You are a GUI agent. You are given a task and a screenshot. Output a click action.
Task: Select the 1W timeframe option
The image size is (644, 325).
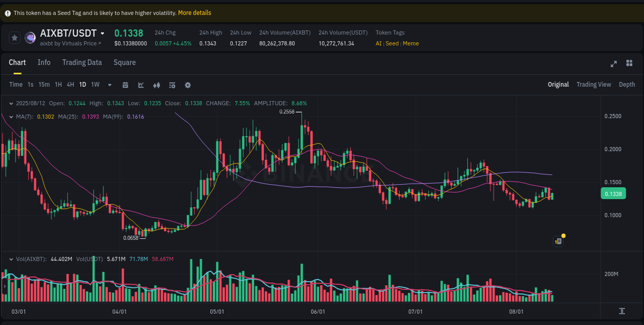pos(95,84)
